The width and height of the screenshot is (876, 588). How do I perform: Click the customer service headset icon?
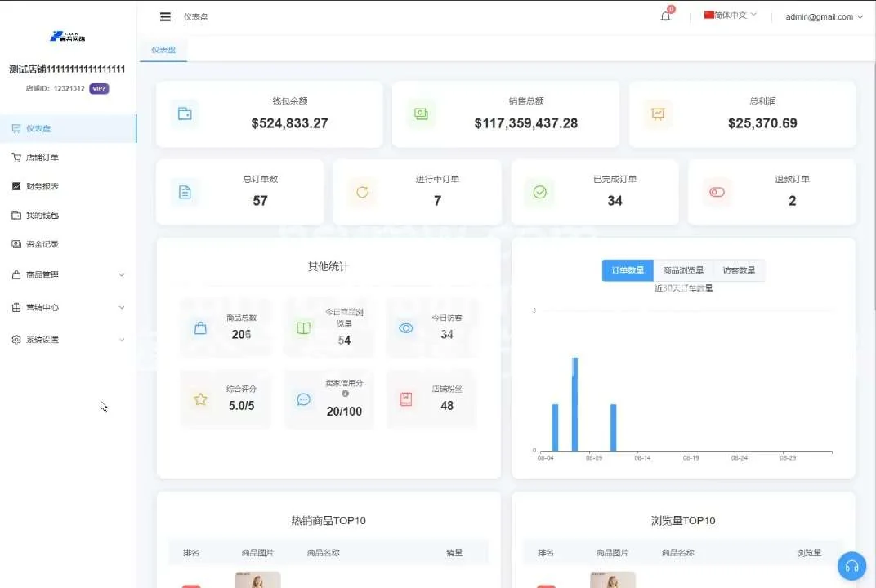pyautogui.click(x=851, y=566)
